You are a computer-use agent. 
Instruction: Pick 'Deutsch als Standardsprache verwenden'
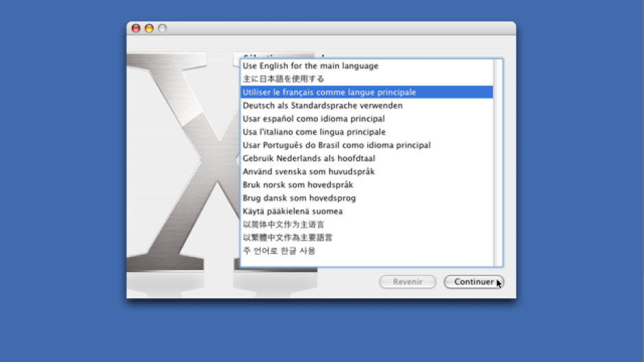point(367,105)
